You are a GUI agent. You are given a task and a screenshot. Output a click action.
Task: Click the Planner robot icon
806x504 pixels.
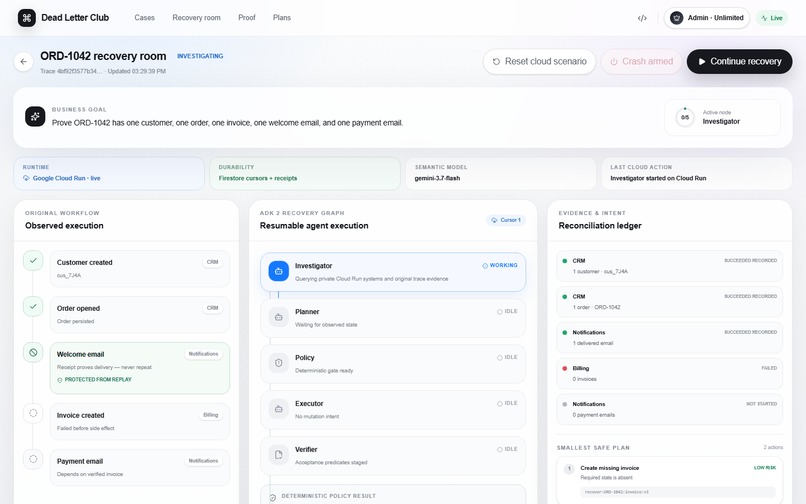(x=279, y=317)
